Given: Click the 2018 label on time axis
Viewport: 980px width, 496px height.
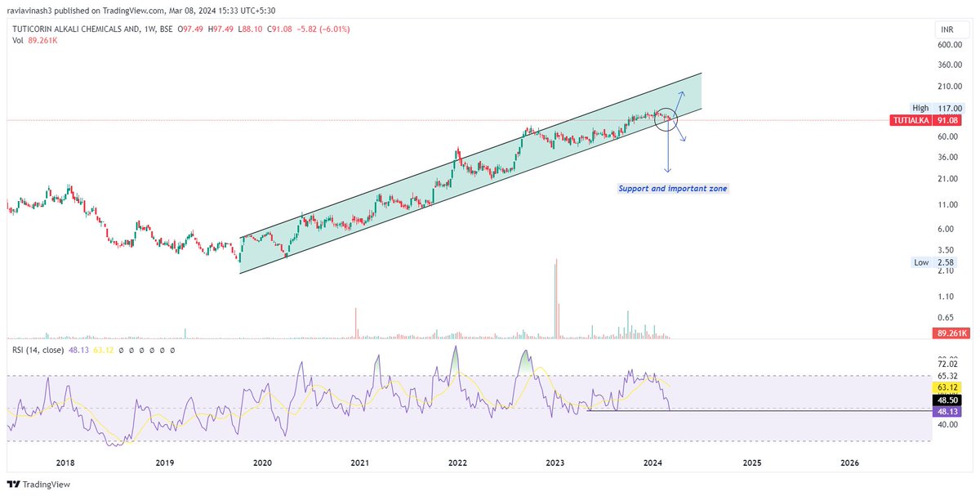Looking at the screenshot, I should (66, 462).
